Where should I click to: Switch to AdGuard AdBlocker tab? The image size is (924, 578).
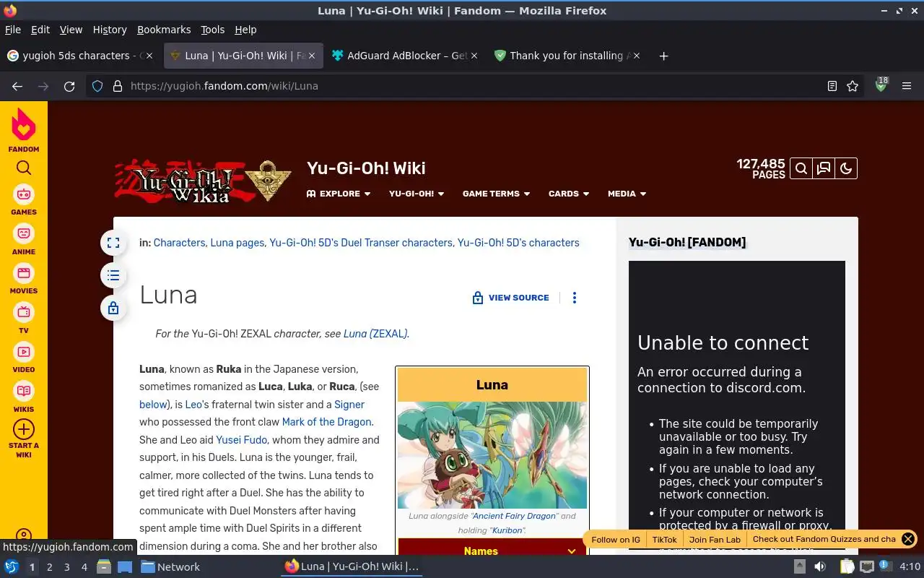click(x=405, y=56)
